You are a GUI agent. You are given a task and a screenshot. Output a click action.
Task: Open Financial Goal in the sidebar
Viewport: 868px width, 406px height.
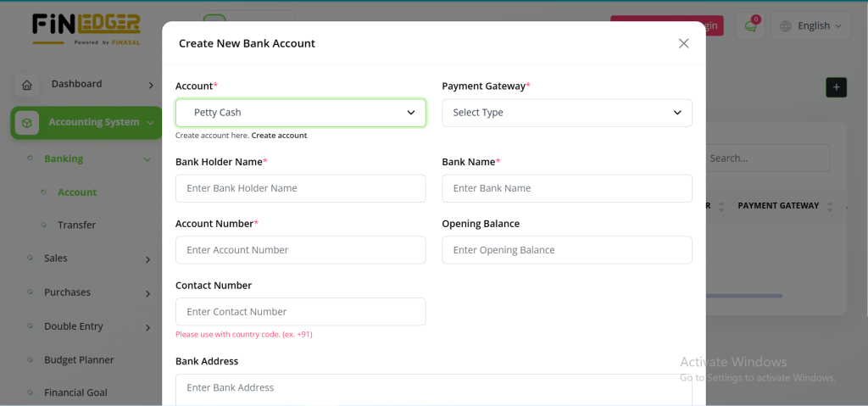click(x=75, y=393)
